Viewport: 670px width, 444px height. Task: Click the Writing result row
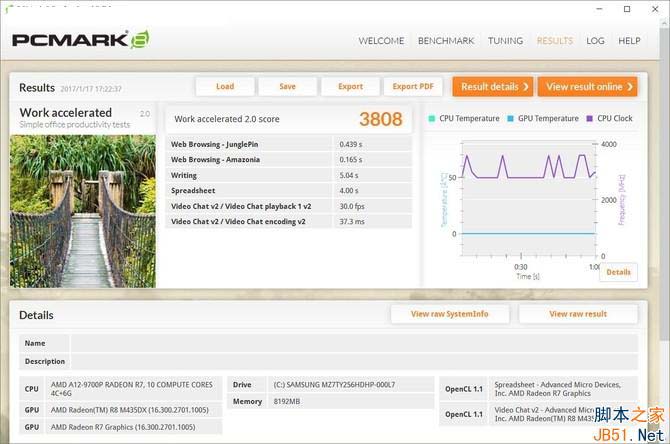(x=289, y=175)
